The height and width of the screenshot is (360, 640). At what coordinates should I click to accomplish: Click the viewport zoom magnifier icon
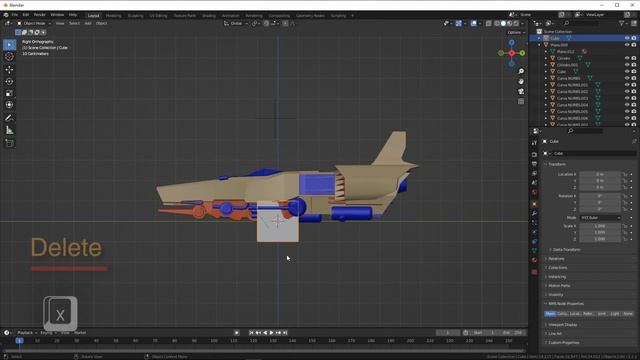(x=521, y=71)
